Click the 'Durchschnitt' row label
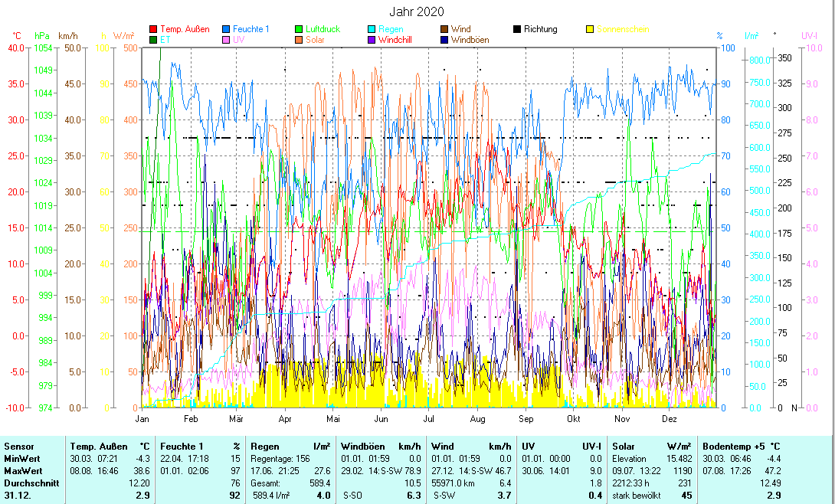 31,483
